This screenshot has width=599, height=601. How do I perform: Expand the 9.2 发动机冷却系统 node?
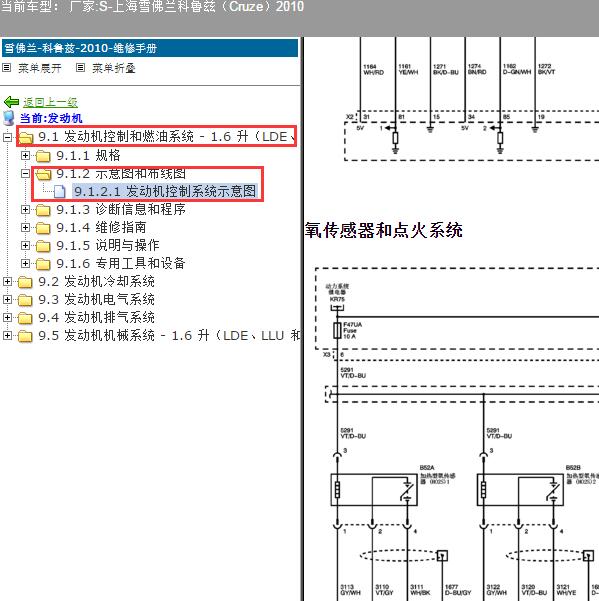pyautogui.click(x=7, y=281)
